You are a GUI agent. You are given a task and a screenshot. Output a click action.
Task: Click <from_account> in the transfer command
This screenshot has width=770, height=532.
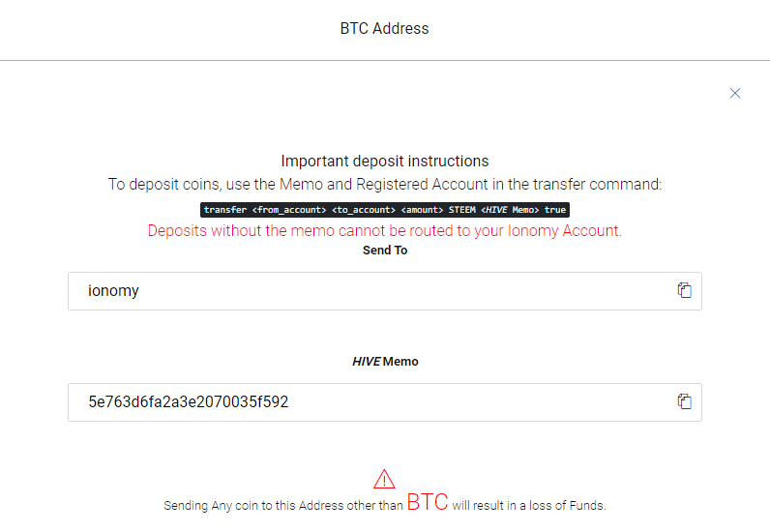tap(289, 210)
